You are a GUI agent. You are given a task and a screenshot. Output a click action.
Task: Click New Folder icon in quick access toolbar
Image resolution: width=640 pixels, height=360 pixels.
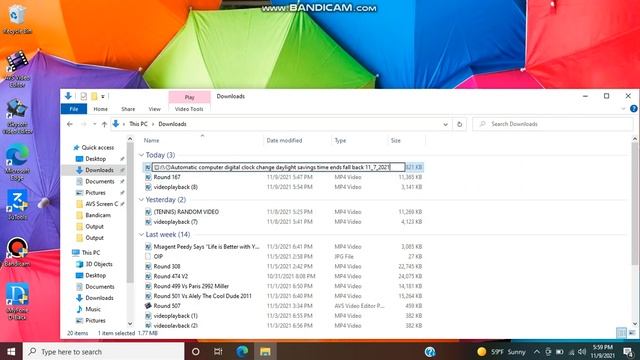pos(94,96)
